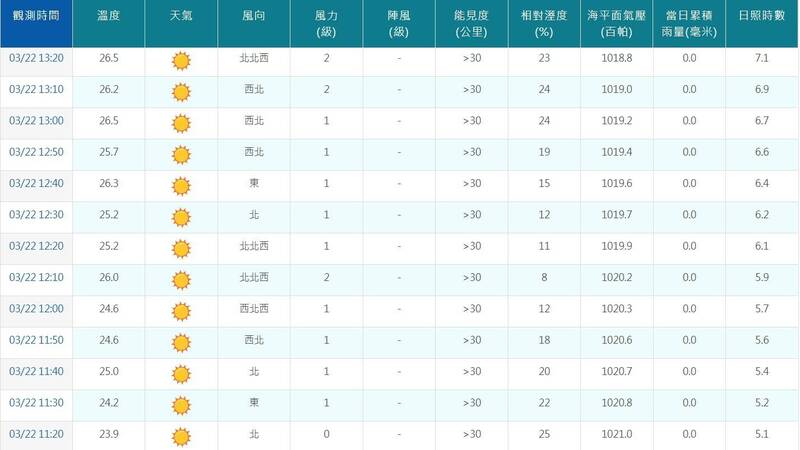Image resolution: width=800 pixels, height=450 pixels.
Task: Click relative humidity value 15
Action: point(544,183)
